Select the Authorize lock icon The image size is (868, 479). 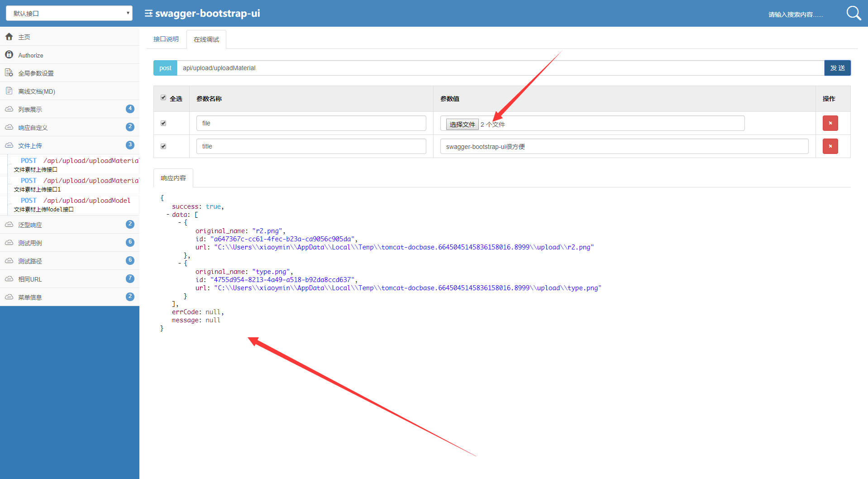[9, 54]
